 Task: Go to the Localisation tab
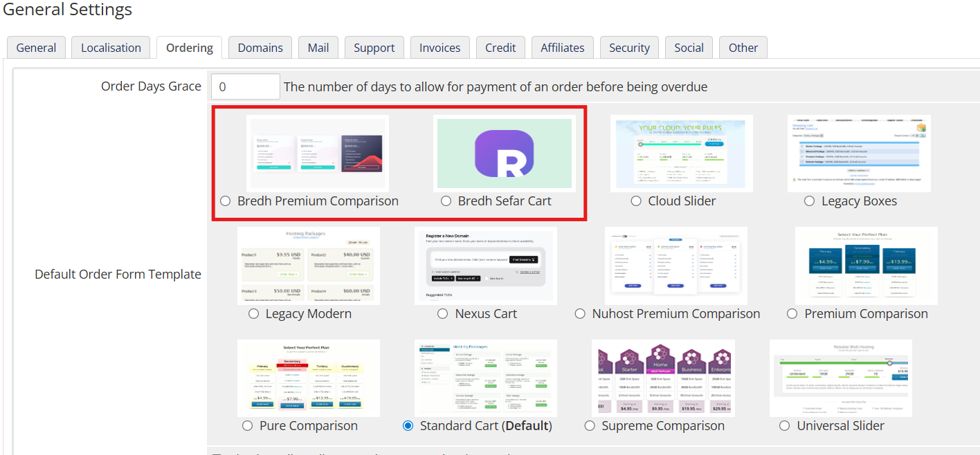coord(111,48)
